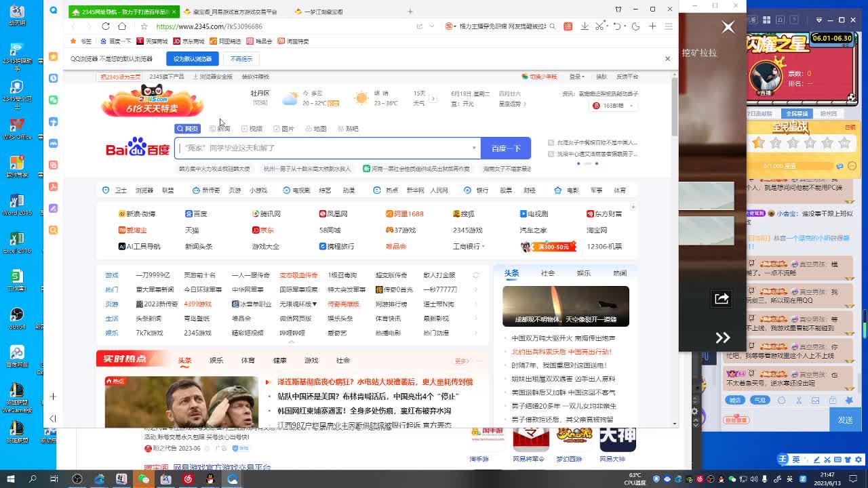
Task: Open WPS Office desktop shortcut
Action: coord(17,128)
